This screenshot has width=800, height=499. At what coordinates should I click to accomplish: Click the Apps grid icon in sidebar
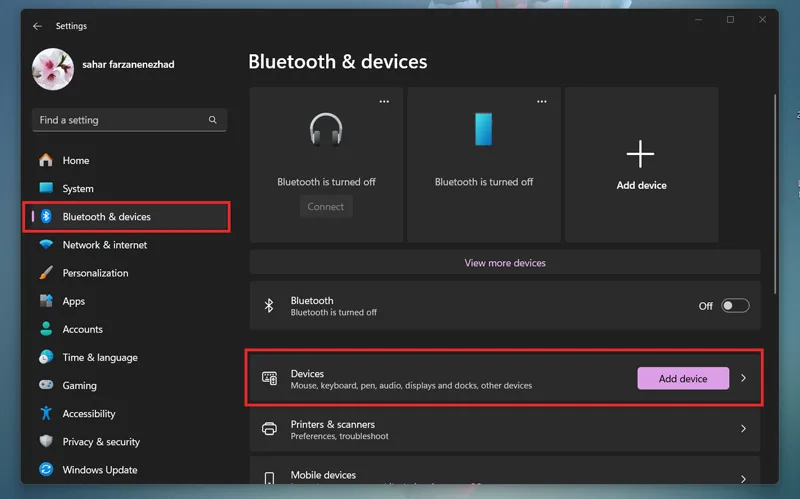click(46, 301)
